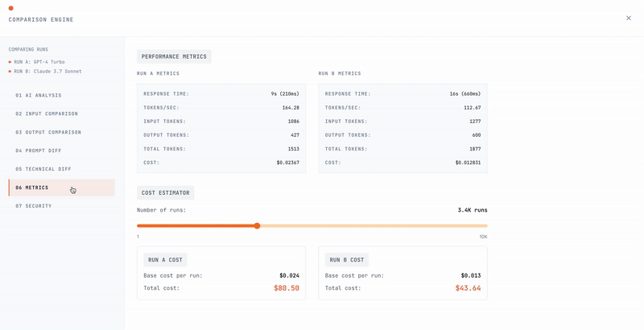Click the Performance Metrics header badge
644x330 pixels.
[x=174, y=57]
